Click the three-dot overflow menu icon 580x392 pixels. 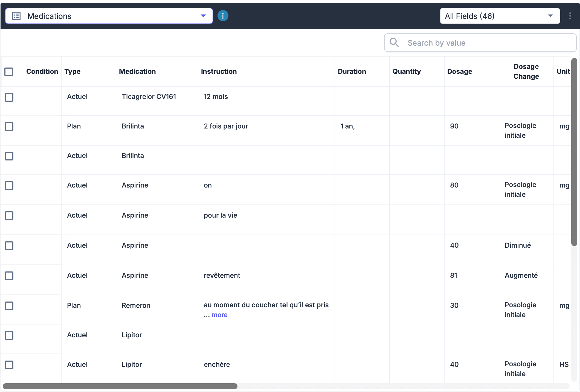click(570, 16)
